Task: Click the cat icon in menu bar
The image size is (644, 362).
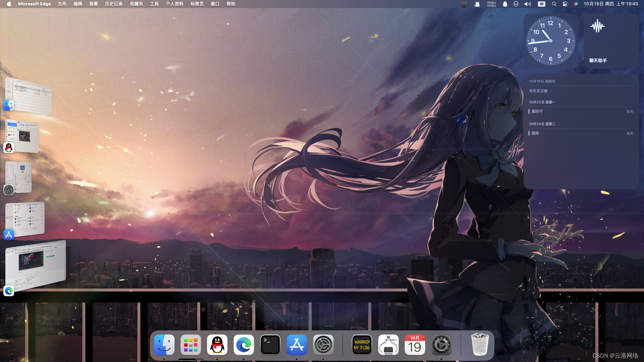Action: 477,4
